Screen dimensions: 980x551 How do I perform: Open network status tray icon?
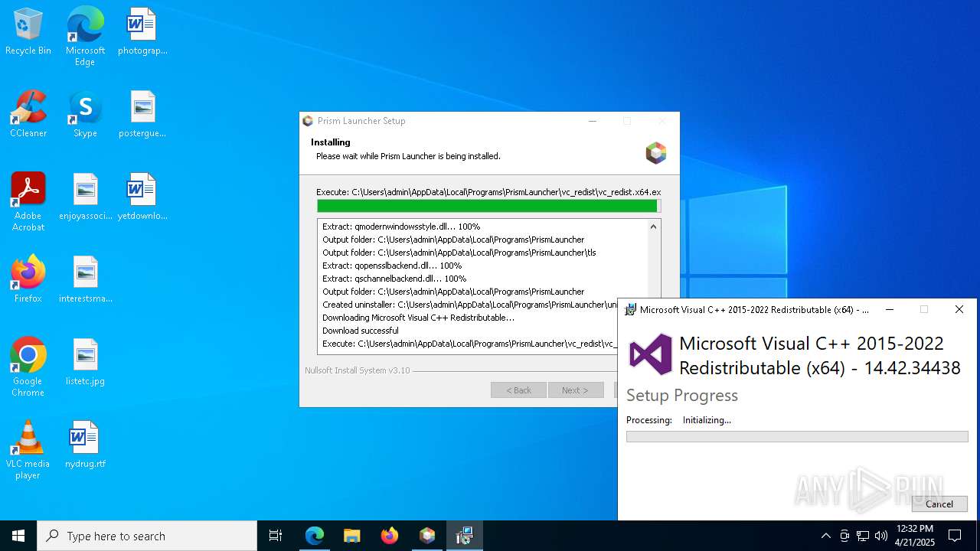click(863, 536)
